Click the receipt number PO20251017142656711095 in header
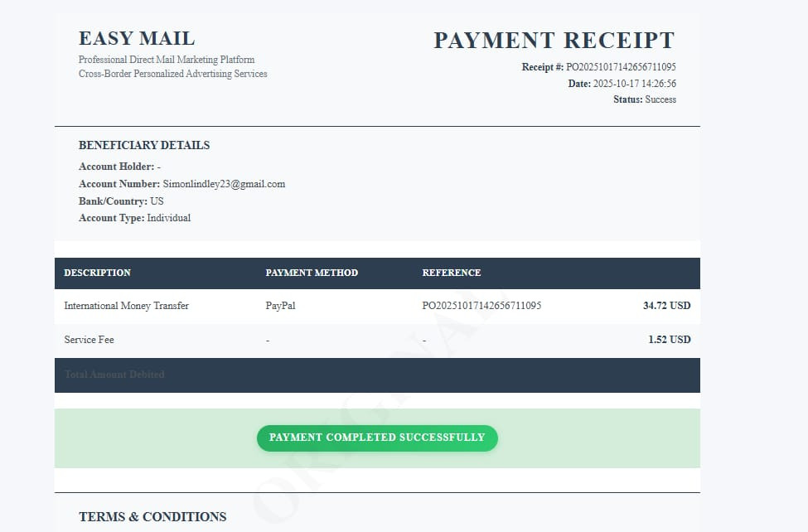The height and width of the screenshot is (532, 808). 621,67
